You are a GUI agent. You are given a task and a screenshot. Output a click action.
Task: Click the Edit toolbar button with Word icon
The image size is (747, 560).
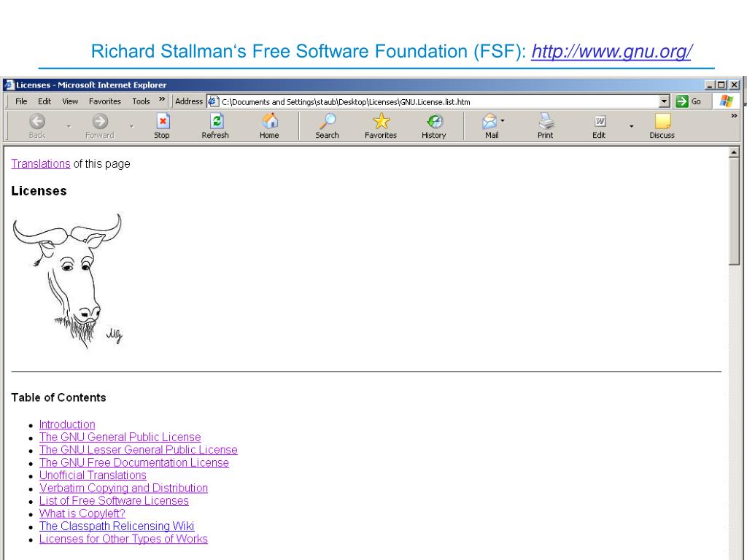coord(600,126)
